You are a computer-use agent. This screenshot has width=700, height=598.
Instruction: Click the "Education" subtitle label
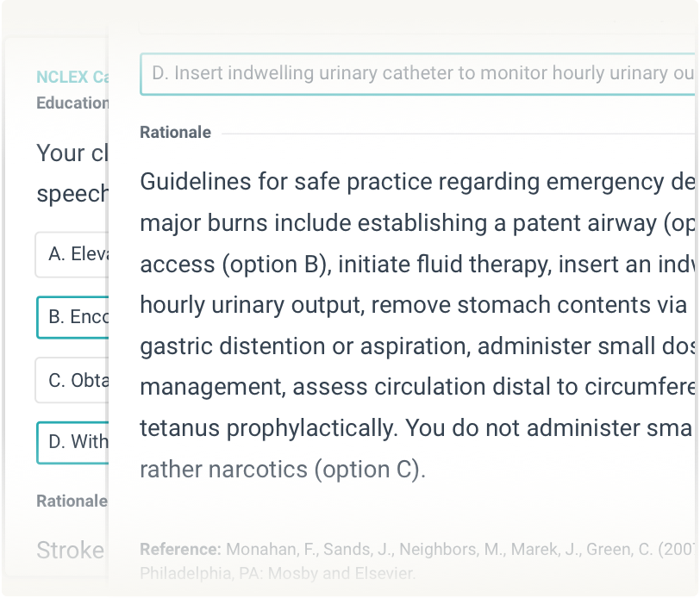pos(72,103)
